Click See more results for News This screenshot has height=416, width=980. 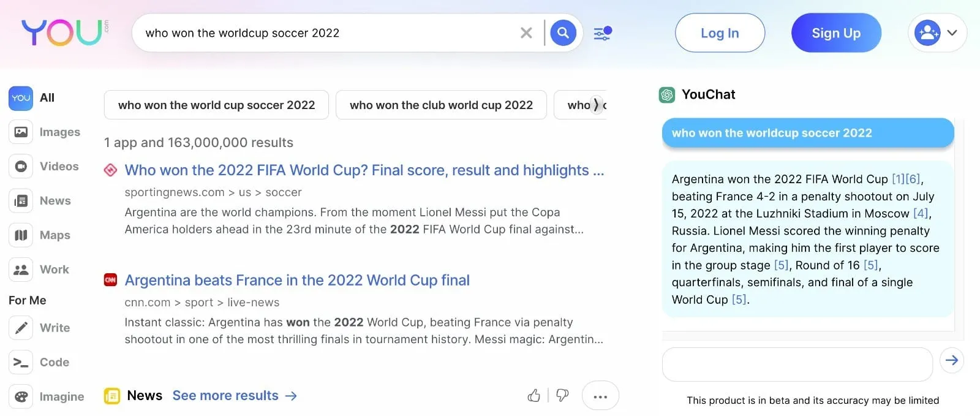tap(226, 395)
